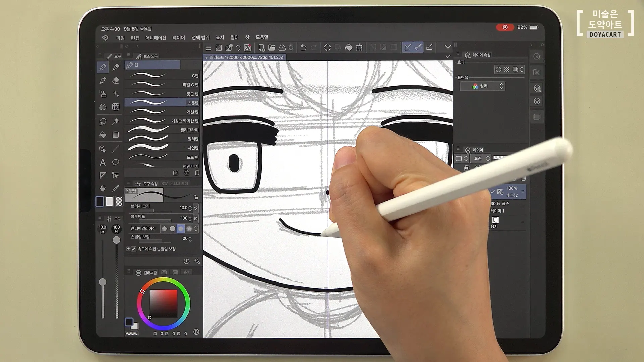
Task: Select the Balloon speech bubble tool
Action: coord(116,162)
